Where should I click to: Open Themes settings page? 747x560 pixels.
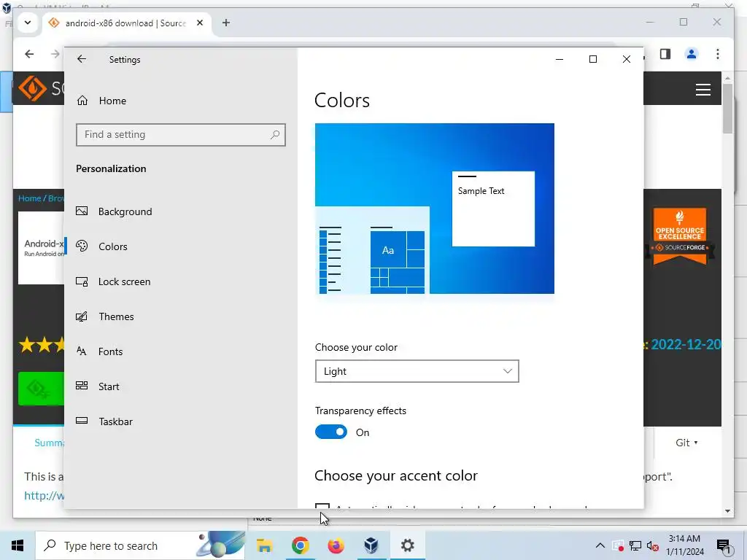click(x=116, y=316)
